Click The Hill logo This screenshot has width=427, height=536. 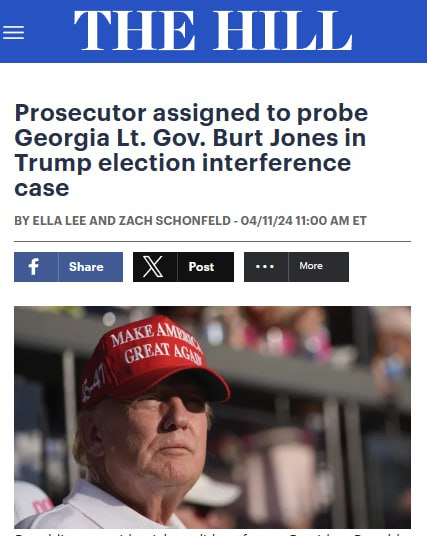pyautogui.click(x=213, y=31)
